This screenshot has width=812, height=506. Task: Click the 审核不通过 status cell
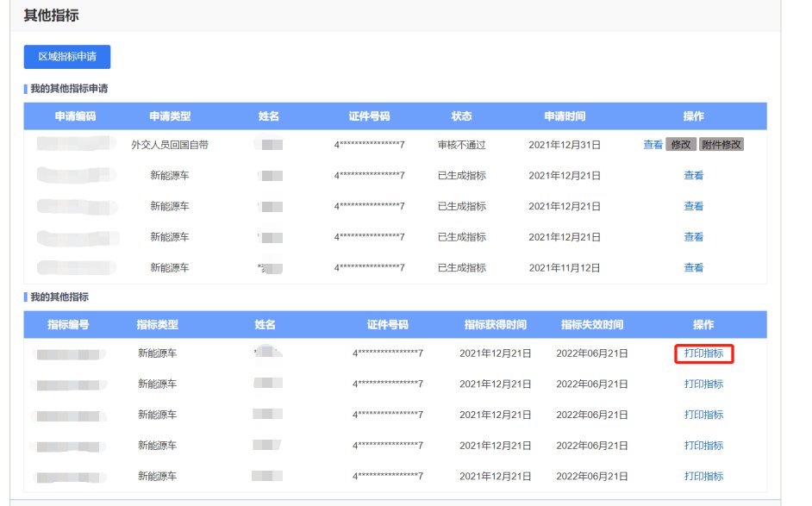tap(461, 145)
